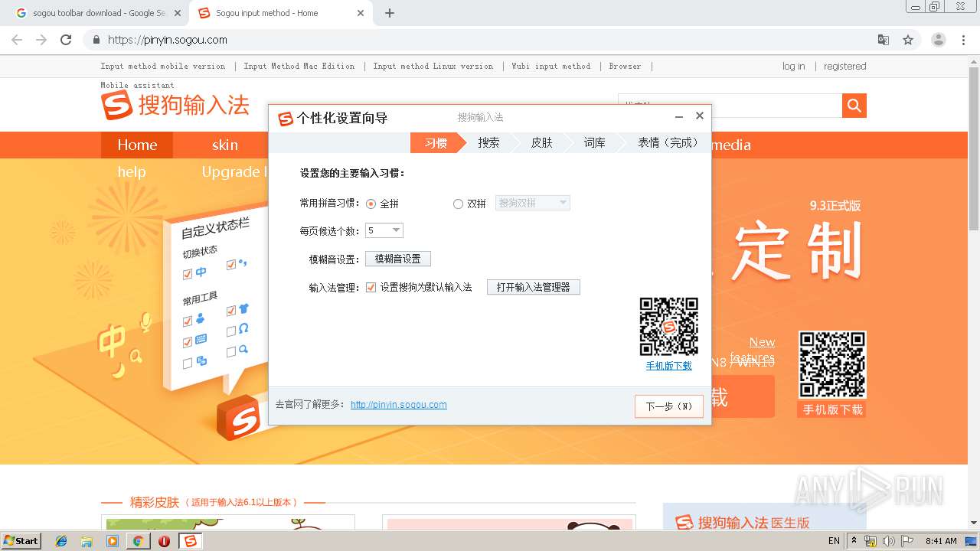Click the 模糊音设置 button
The width and height of the screenshot is (980, 551).
(398, 259)
